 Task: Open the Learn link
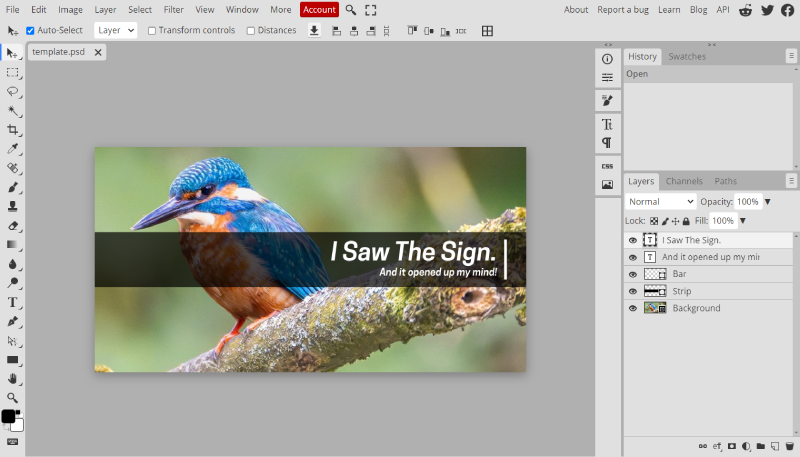pyautogui.click(x=669, y=10)
